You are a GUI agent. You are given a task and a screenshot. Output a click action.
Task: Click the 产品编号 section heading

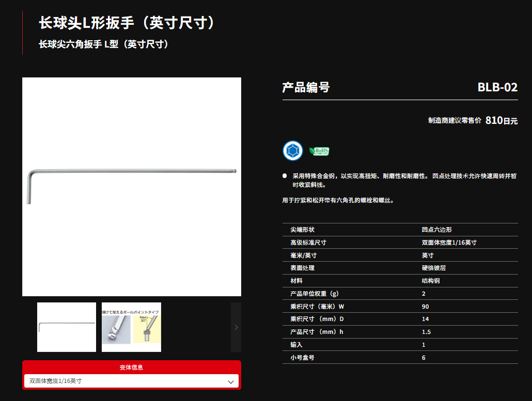pos(306,87)
